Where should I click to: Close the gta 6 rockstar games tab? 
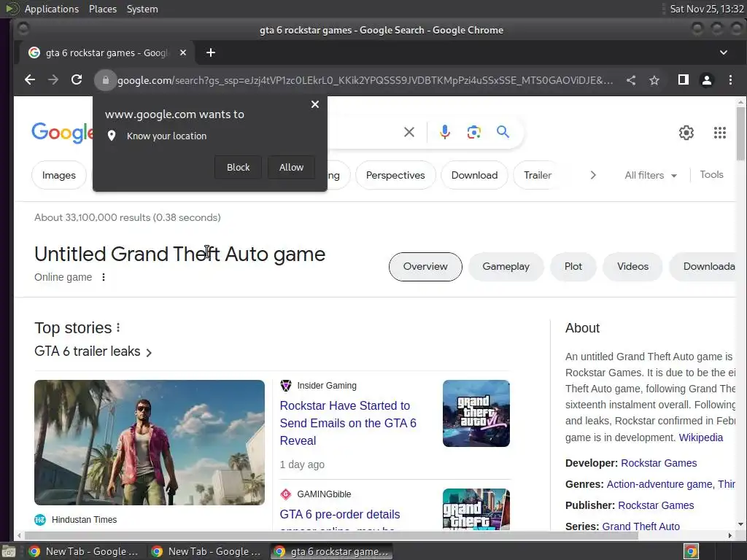pyautogui.click(x=183, y=52)
